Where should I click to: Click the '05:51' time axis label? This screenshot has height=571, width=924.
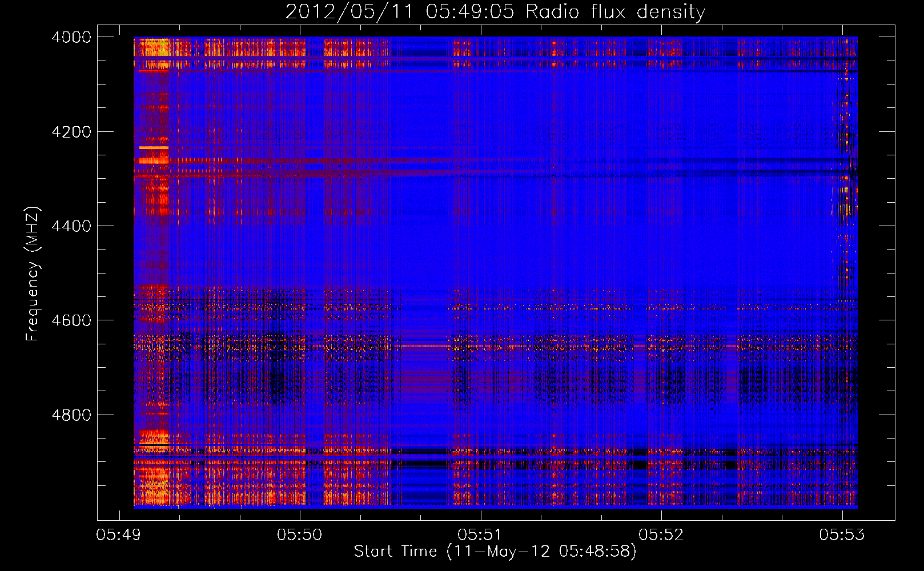pos(480,535)
